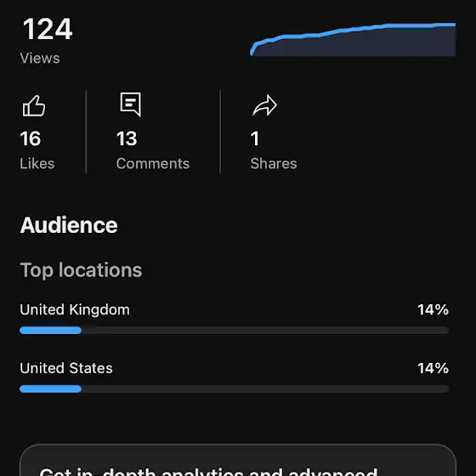This screenshot has height=476, width=476.
Task: Tap the Comments speech bubble icon
Action: coord(131,105)
